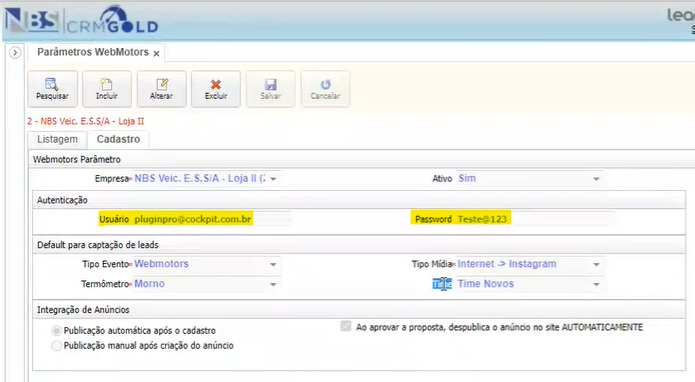This screenshot has height=382, width=695.
Task: Click the NBS CRM Gold logo
Action: (82, 21)
